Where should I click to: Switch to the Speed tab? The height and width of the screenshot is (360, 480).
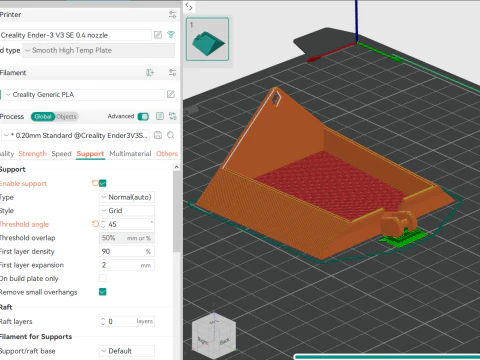[x=61, y=154]
